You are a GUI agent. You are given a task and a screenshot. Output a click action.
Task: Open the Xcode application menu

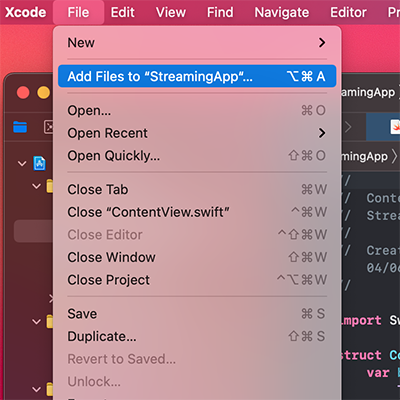pos(25,12)
